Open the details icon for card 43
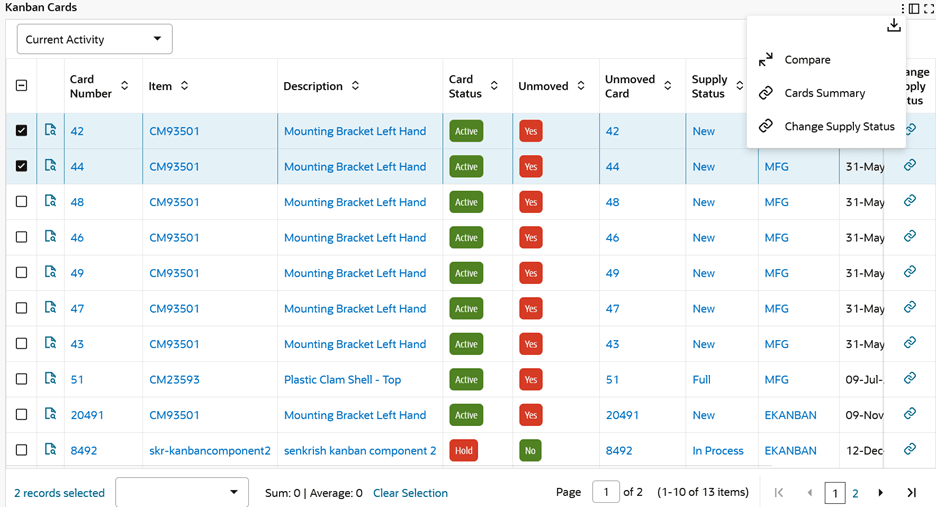This screenshot has width=936, height=507. coord(51,343)
